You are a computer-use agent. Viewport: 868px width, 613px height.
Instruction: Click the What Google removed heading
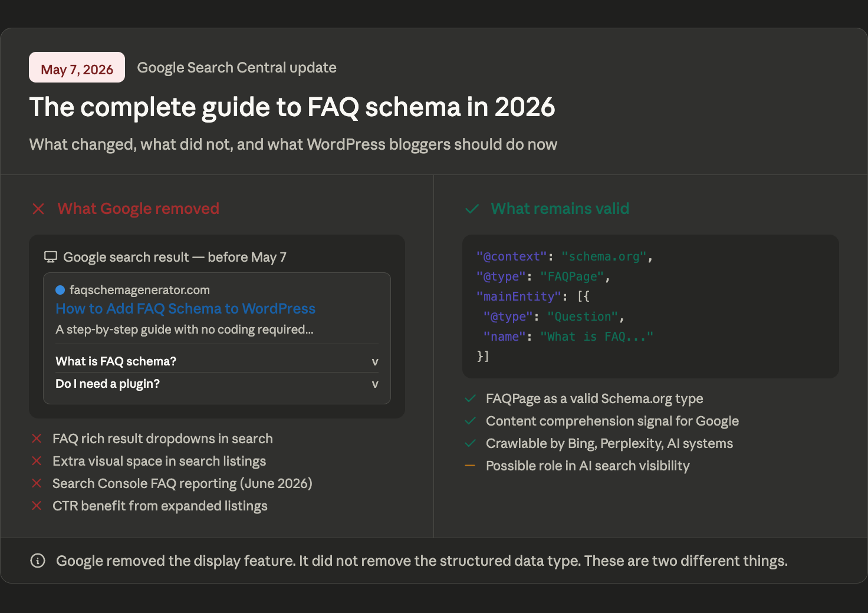[139, 209]
